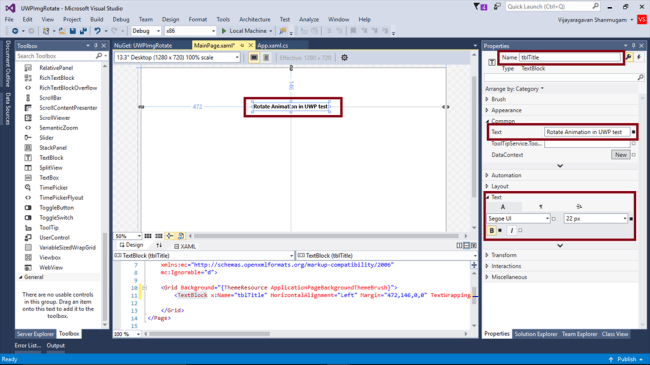
Task: Open the Segoe UI font dropdown
Action: pos(518,219)
